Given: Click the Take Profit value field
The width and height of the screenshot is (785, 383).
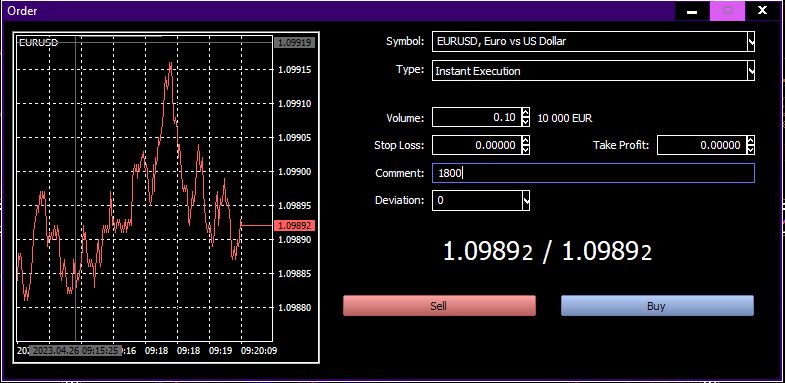Looking at the screenshot, I should coord(702,146).
